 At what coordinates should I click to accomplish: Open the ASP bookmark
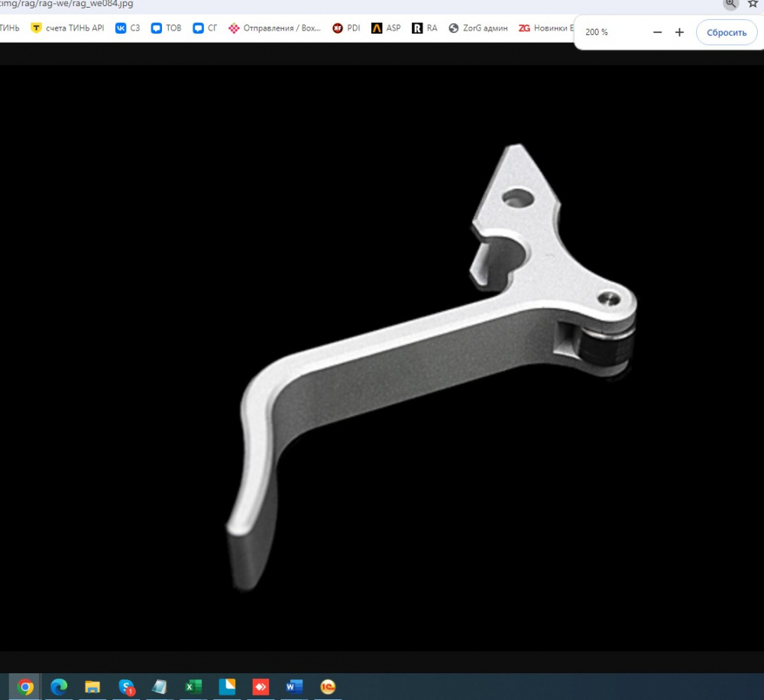[386, 28]
